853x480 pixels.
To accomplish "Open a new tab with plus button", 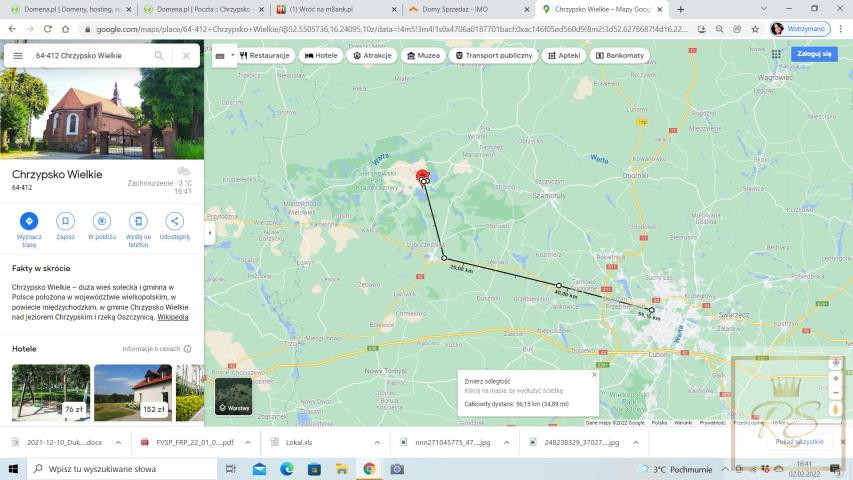I will (x=681, y=9).
